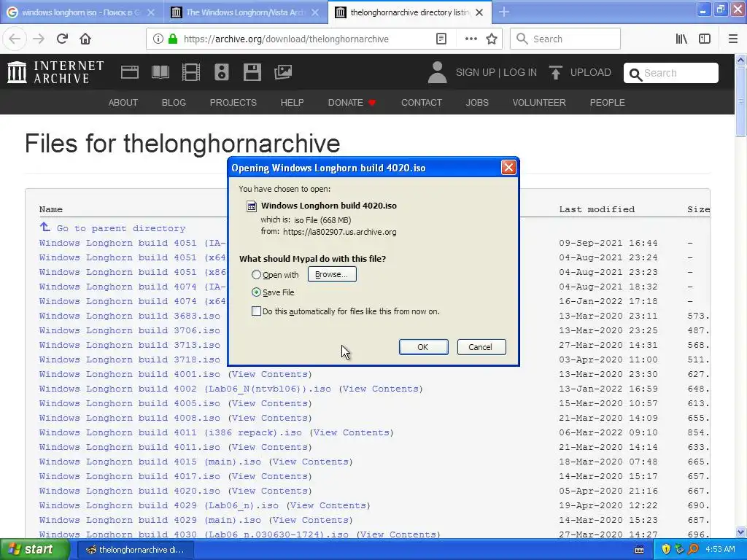Click the go-to-parent up arrow icon
The width and height of the screenshot is (747, 560).
pos(44,227)
